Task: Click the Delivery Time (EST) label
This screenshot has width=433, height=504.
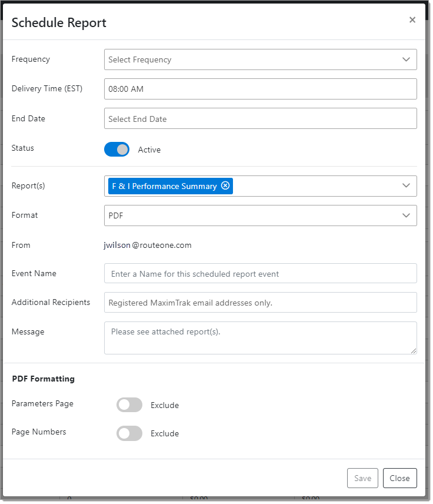Action: (47, 89)
